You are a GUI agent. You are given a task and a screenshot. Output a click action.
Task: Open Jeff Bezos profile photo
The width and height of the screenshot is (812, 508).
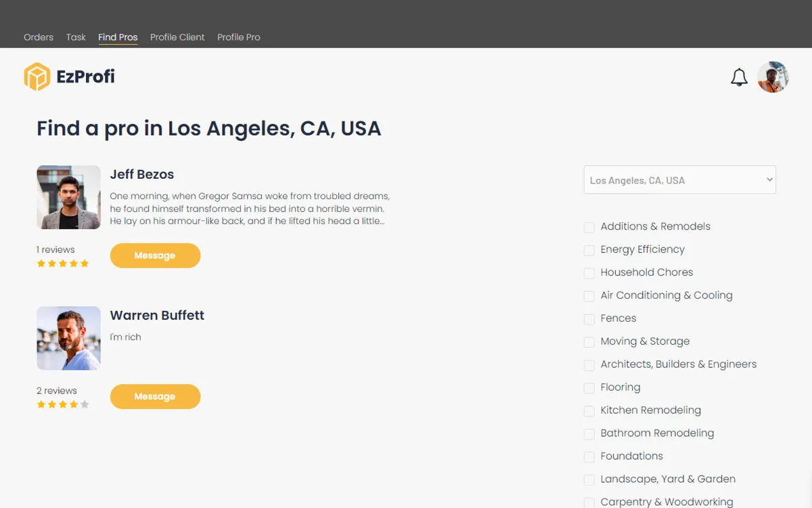(x=68, y=197)
